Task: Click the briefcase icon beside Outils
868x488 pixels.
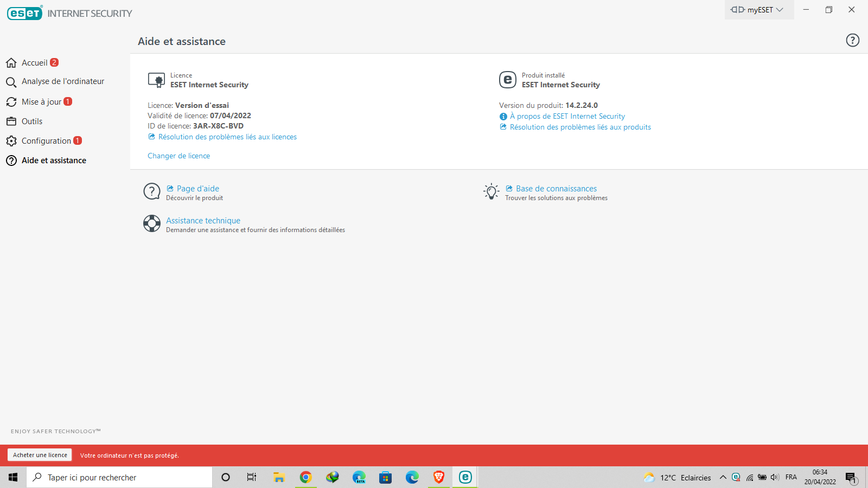Action: (11, 121)
